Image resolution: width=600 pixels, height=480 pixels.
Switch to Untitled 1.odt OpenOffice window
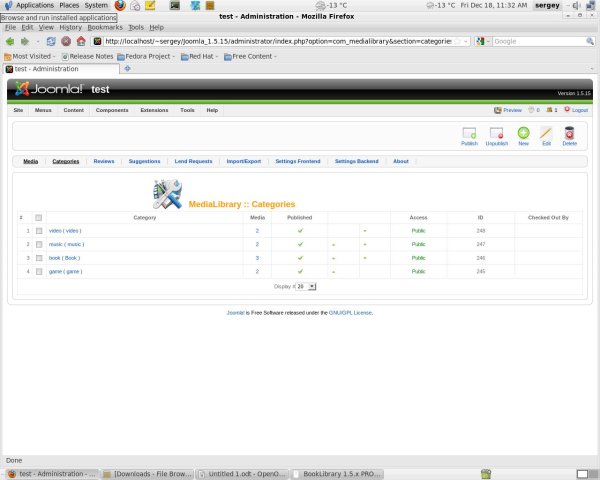coord(242,474)
